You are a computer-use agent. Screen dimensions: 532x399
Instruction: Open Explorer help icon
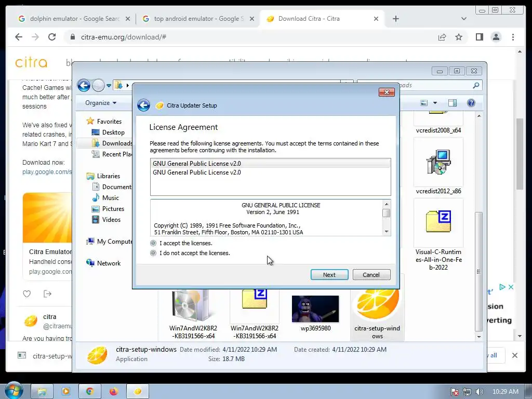click(x=471, y=103)
